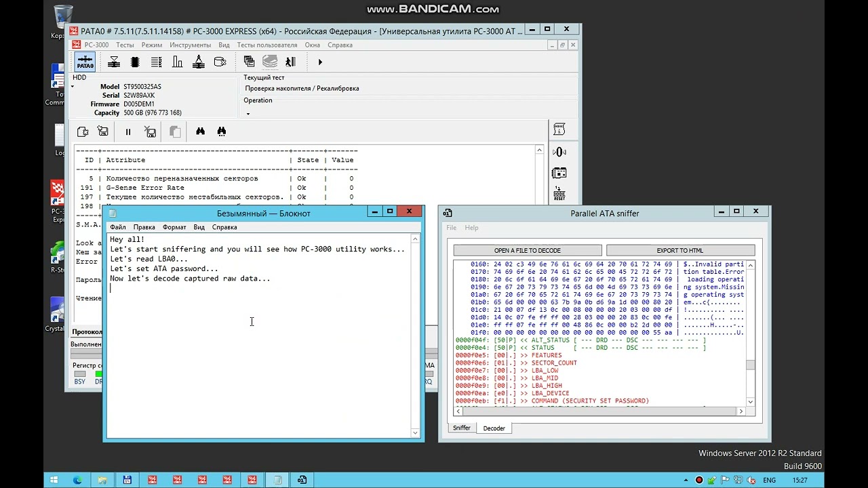
Task: Click the stacked windows icon in PC-3000 toolbar
Action: tap(249, 62)
